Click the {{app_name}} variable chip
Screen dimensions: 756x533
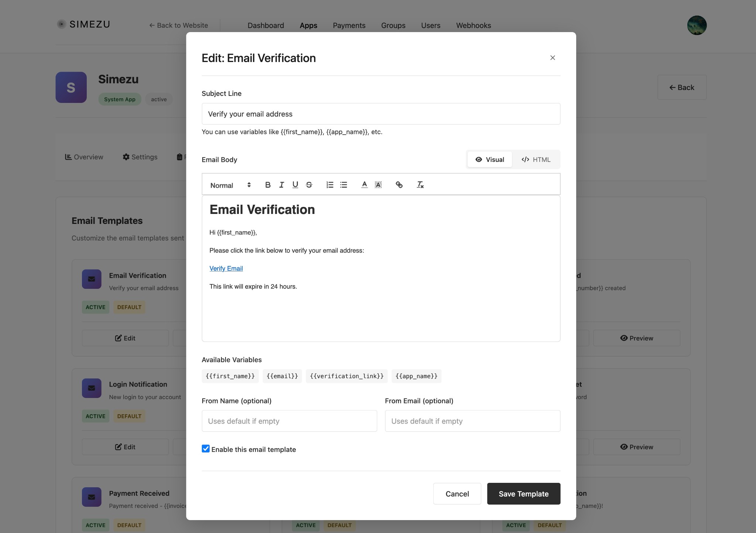(416, 376)
